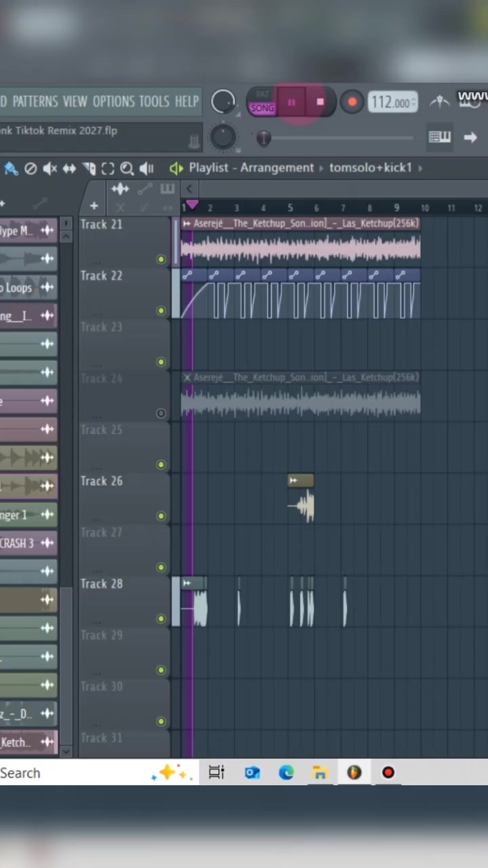Pause playback in transport panel

[x=291, y=102]
